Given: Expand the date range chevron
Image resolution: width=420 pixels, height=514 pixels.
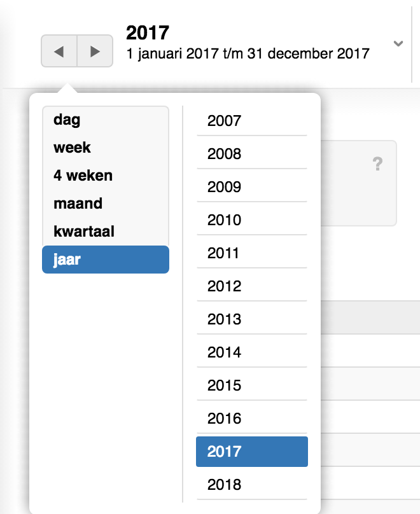Looking at the screenshot, I should (398, 44).
